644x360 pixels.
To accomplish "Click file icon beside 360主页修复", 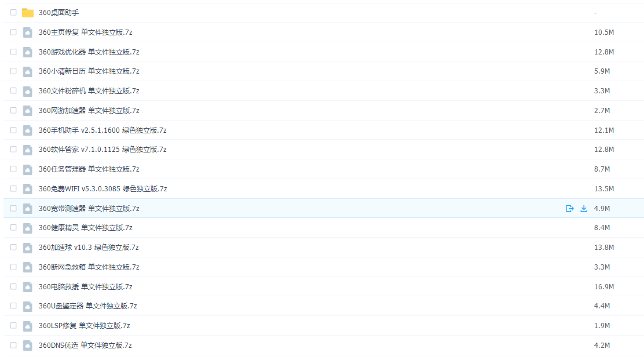I will click(28, 32).
